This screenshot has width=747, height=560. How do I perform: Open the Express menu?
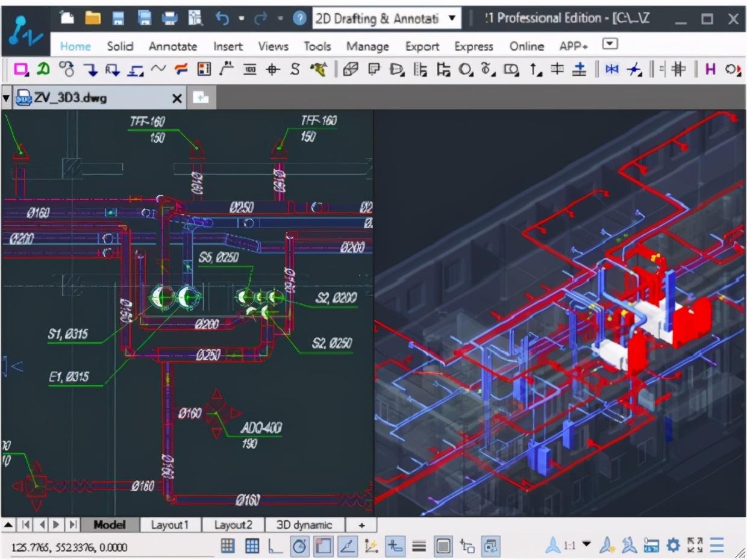474,46
